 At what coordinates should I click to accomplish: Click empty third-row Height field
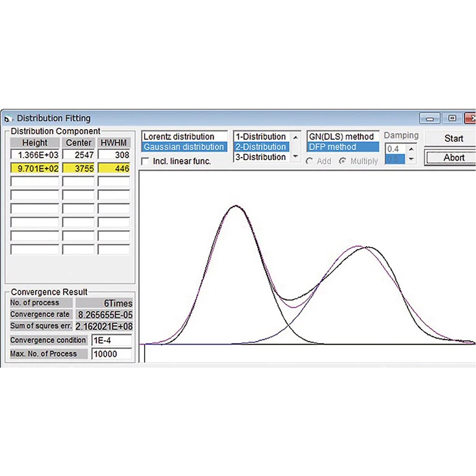35,181
